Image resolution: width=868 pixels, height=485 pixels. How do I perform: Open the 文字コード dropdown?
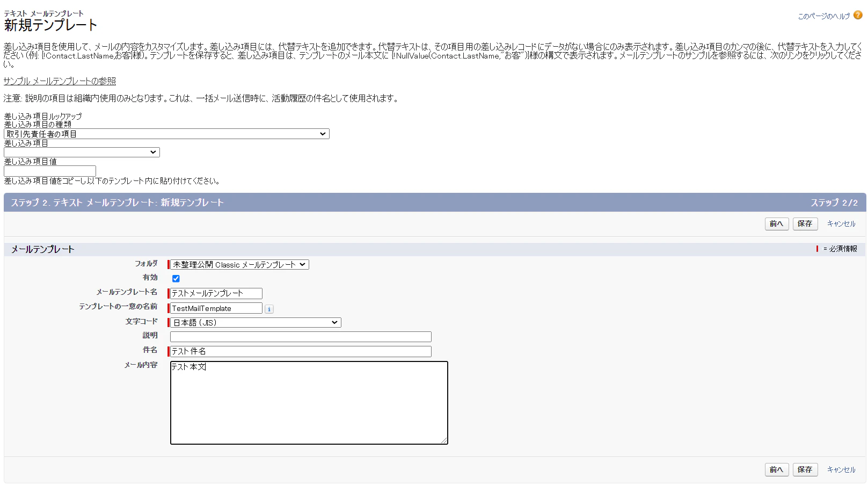pos(256,322)
